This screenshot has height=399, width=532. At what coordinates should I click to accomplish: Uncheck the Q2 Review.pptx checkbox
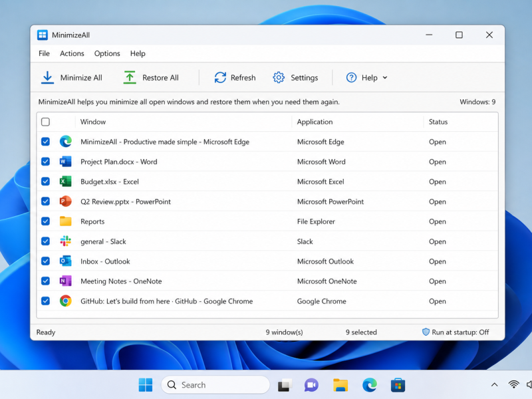[45, 201]
